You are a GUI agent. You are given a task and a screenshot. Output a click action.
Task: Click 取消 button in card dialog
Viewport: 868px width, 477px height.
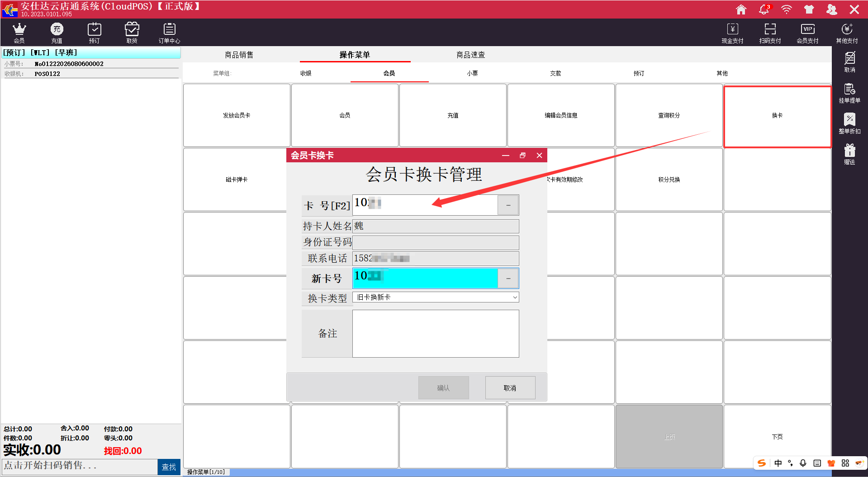pos(510,388)
